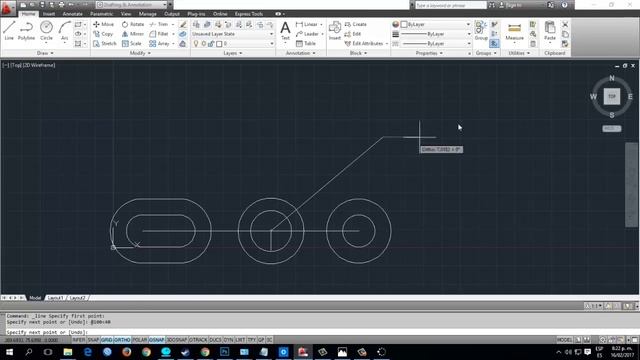Toggle GRID display in status bar

pyautogui.click(x=107, y=340)
